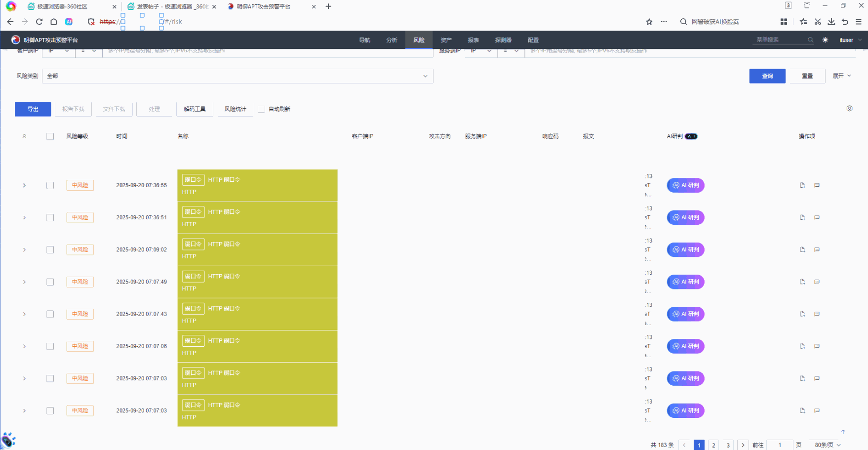Viewport: 868px width, 450px height.
Task: Open detail document icon for 07:36:55 row
Action: click(x=802, y=185)
